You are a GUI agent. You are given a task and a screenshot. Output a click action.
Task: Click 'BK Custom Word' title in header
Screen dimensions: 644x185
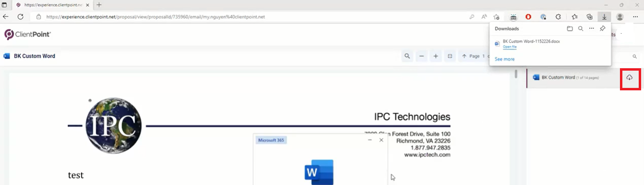click(35, 56)
